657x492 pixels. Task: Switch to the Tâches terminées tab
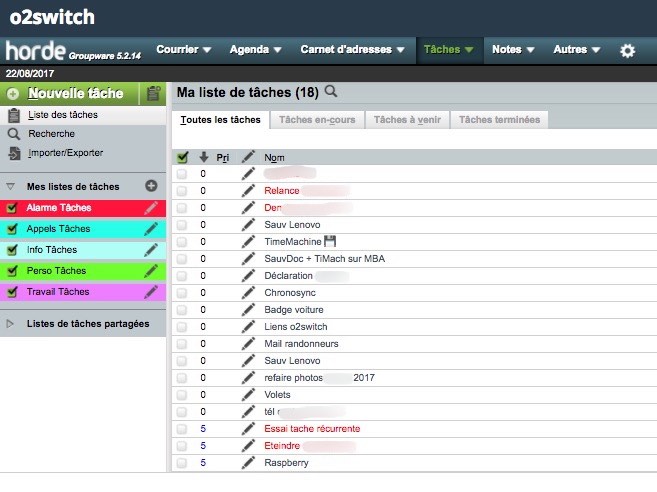[x=500, y=120]
